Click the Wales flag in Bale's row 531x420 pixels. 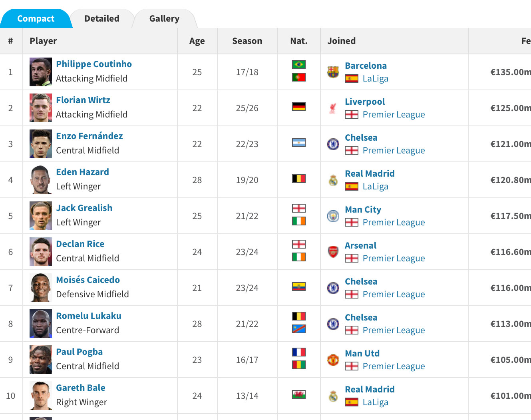298,394
